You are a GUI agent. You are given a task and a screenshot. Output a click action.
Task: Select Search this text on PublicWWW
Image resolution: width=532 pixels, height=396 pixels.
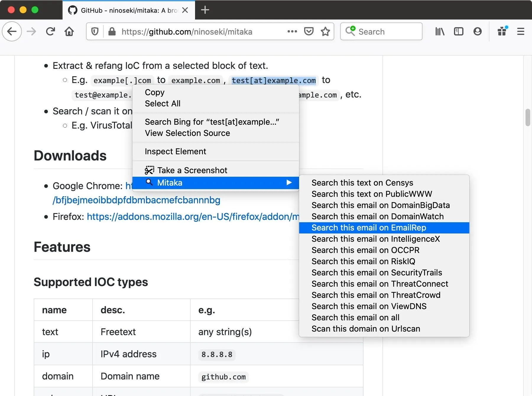pos(384,194)
